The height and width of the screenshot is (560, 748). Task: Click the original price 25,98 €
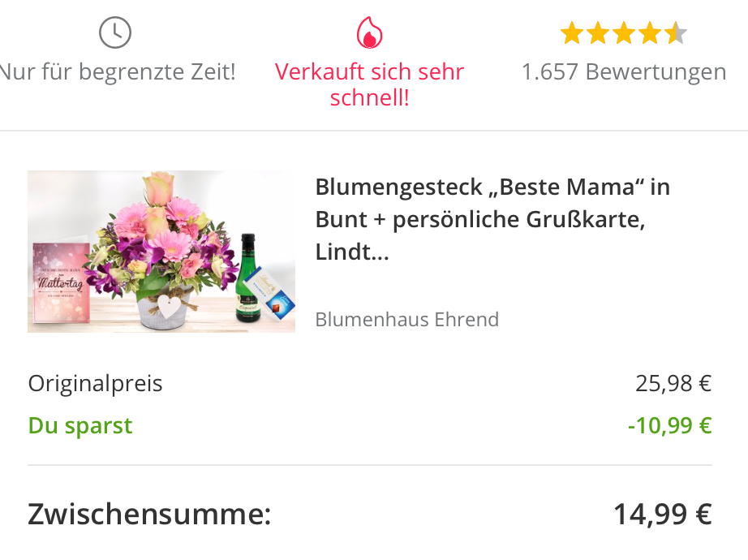673,383
